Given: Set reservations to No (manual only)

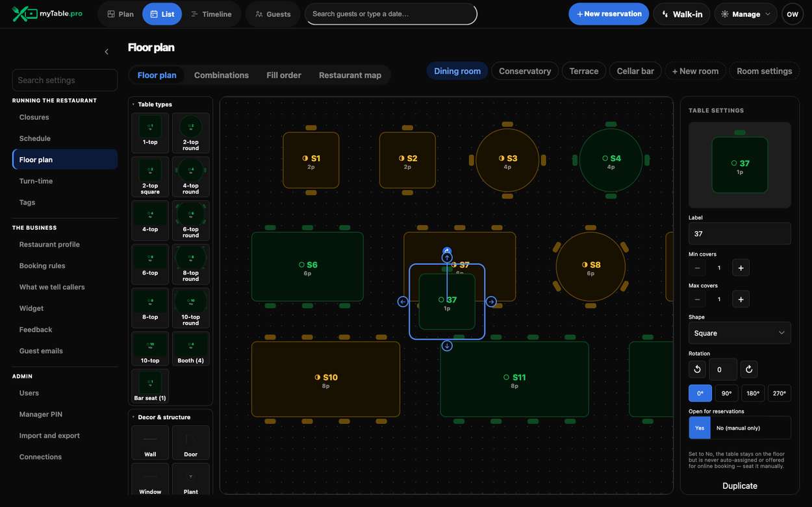Looking at the screenshot, I should point(751,428).
